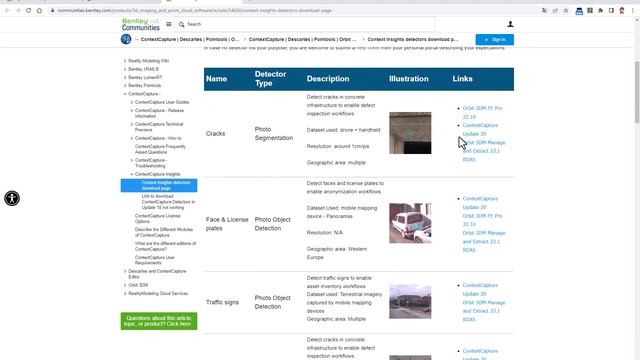Collapse the ContextCapture tree node chevron
Viewport: 640px width, 360px height.
click(125, 94)
